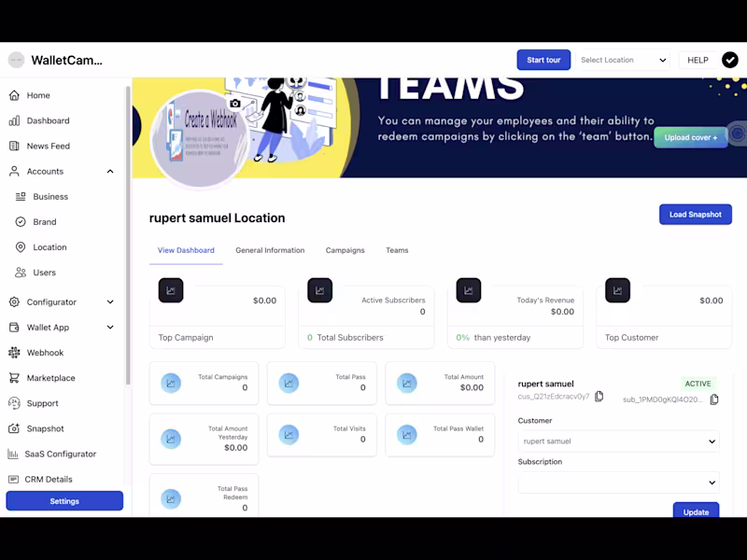
Task: Open Marketplace in the sidebar
Action: pyautogui.click(x=51, y=378)
